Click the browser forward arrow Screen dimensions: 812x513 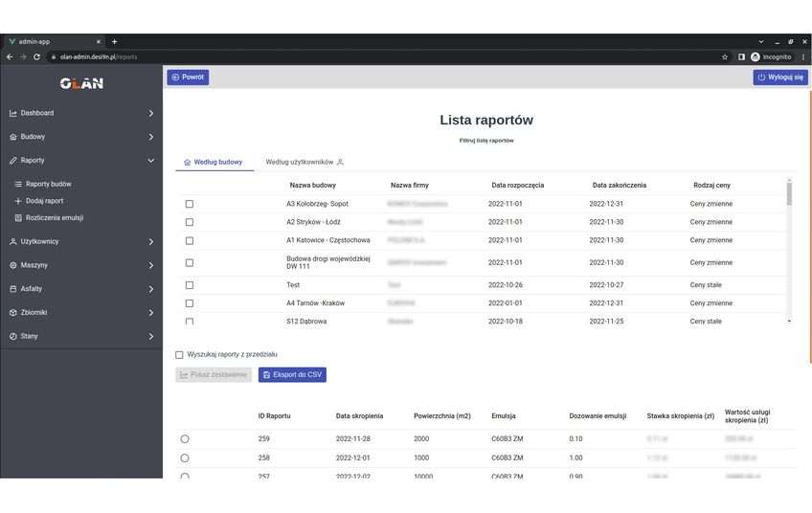click(23, 56)
